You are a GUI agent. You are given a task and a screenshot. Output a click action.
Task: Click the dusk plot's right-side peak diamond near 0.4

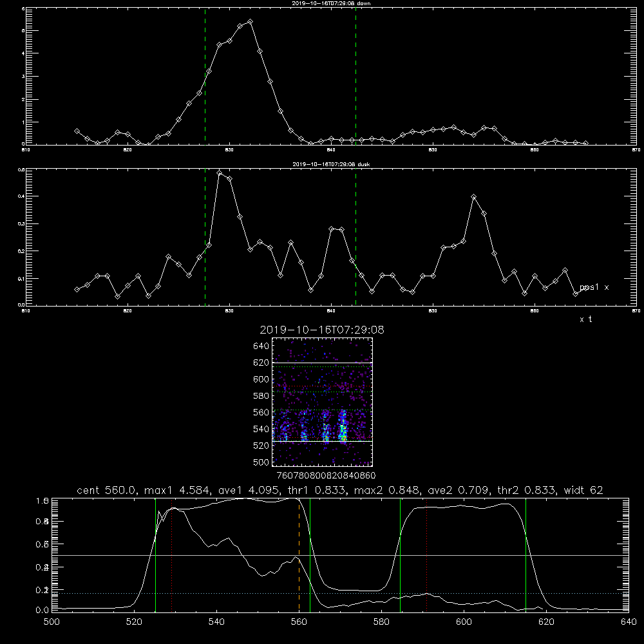coord(473,197)
